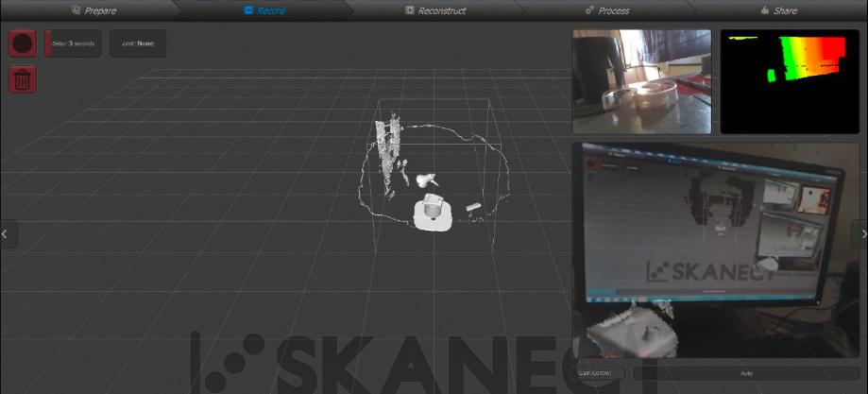Image resolution: width=868 pixels, height=394 pixels.
Task: Adjust the Auto gain slider
Action: tap(746, 373)
